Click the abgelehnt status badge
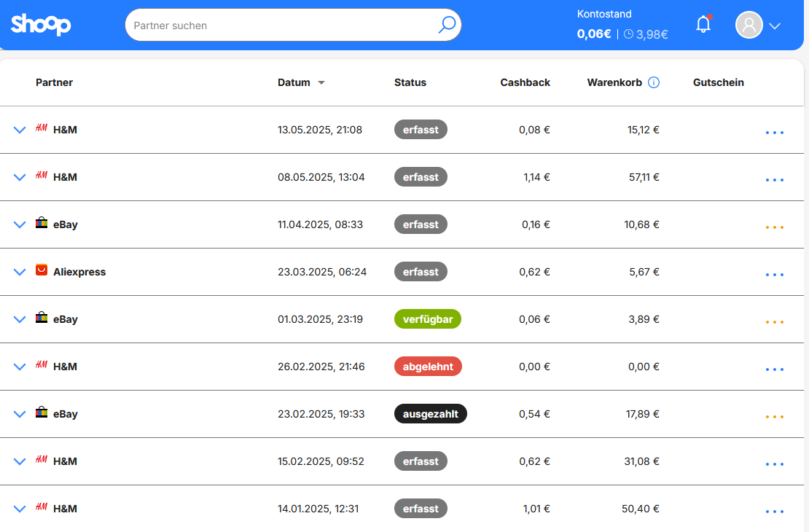 click(x=429, y=367)
